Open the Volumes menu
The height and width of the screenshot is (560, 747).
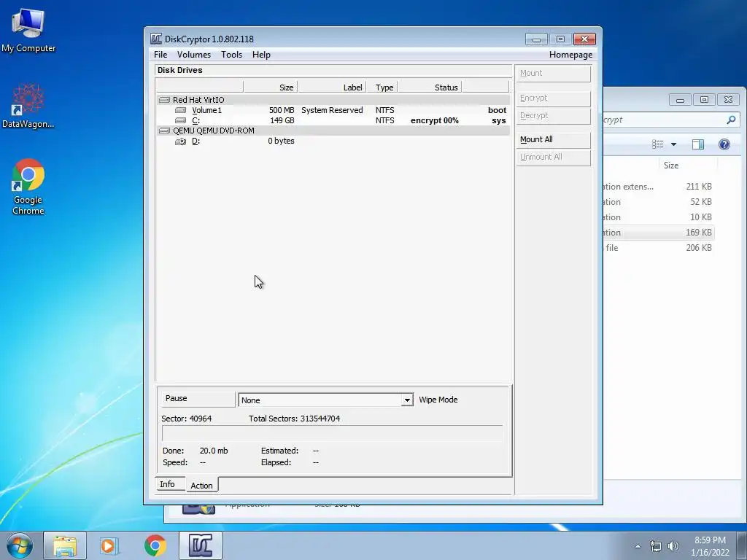coord(194,55)
